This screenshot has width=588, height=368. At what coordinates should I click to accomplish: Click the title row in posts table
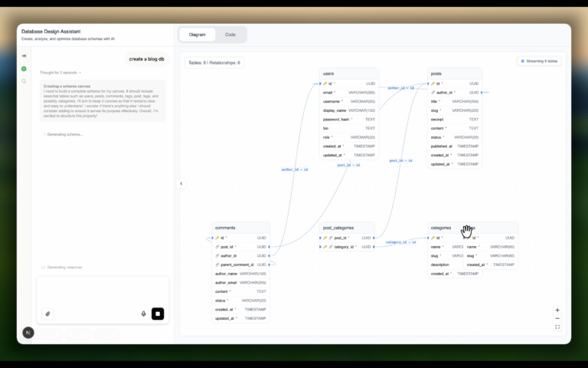[x=455, y=101]
